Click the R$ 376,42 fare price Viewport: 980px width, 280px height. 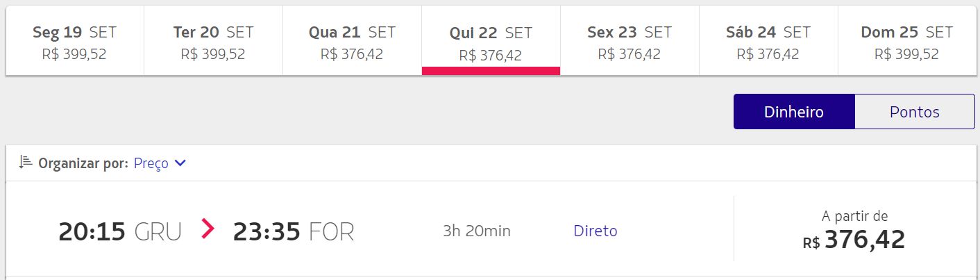coord(854,240)
